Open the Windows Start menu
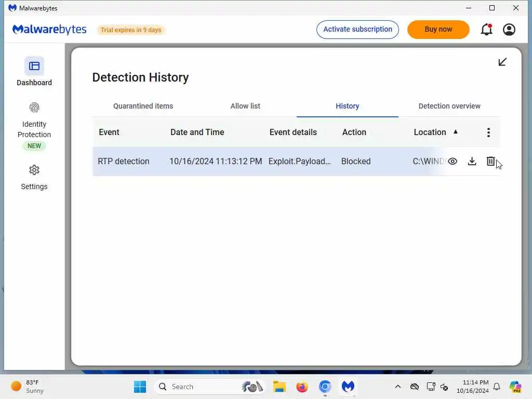This screenshot has width=532, height=399. [x=140, y=387]
